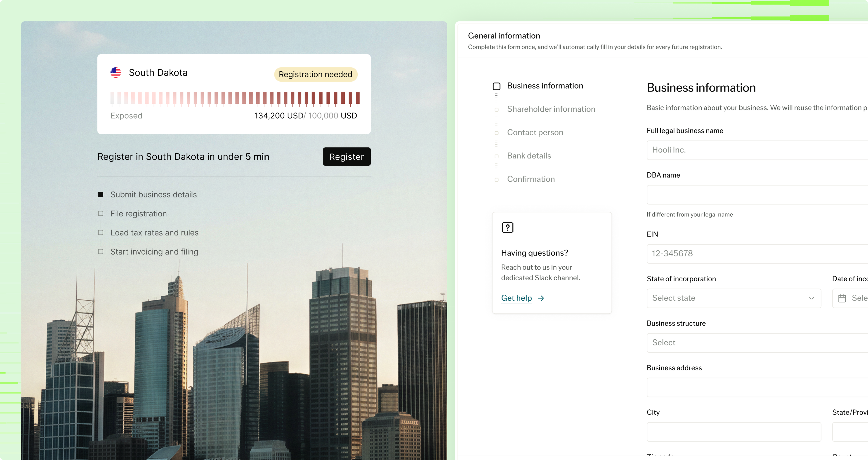
Task: Click the arrow icon next to Get help
Action: (x=541, y=298)
